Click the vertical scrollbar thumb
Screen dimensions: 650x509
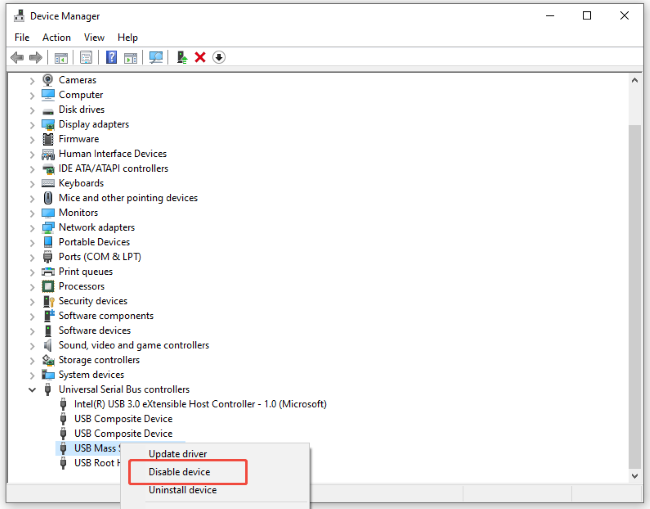click(635, 296)
